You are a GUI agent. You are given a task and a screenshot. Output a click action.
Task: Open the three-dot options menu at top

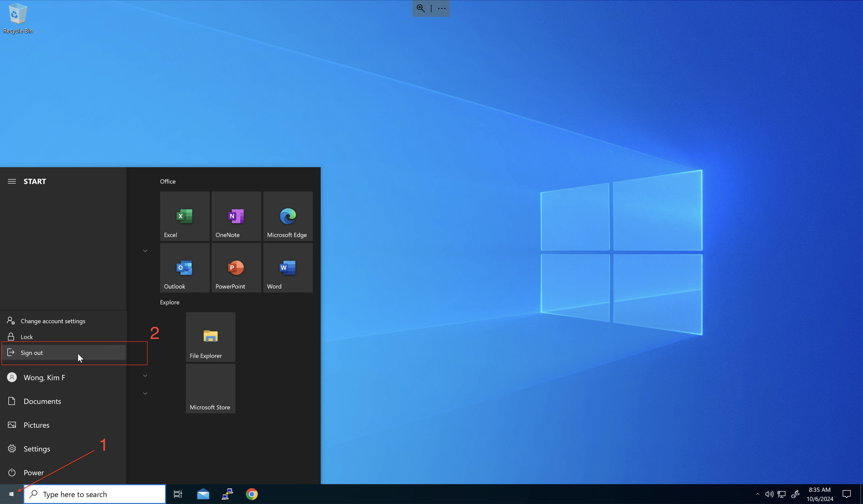click(442, 8)
